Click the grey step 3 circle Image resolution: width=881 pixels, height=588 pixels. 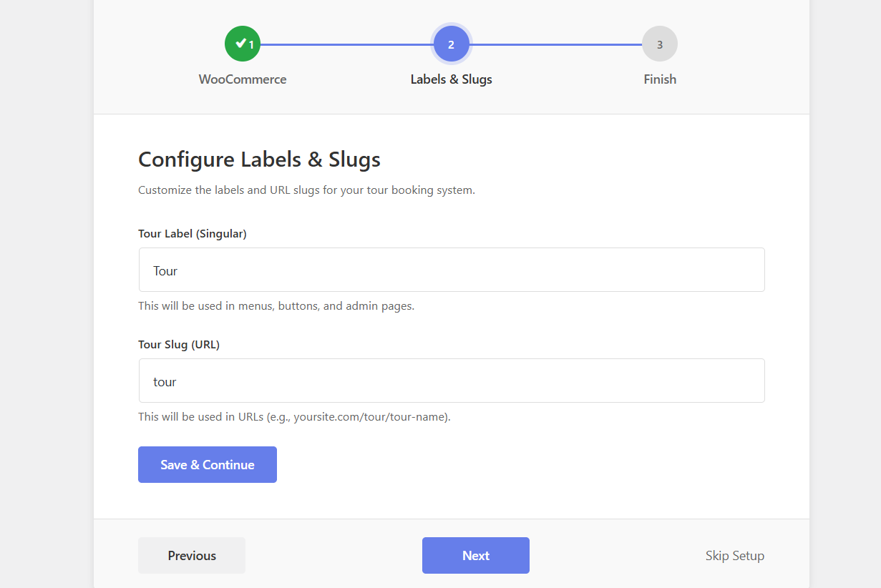point(659,44)
